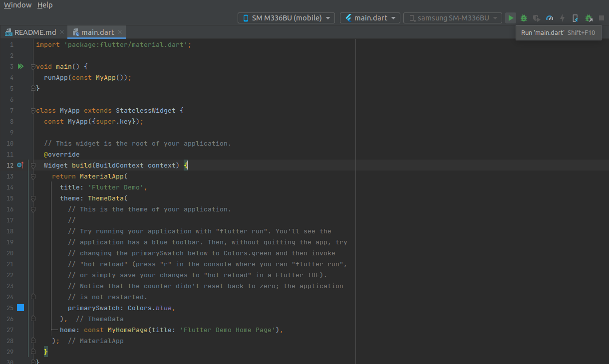This screenshot has width=609, height=364.
Task: Open the main.dart run configuration dropdown
Action: pyautogui.click(x=370, y=18)
